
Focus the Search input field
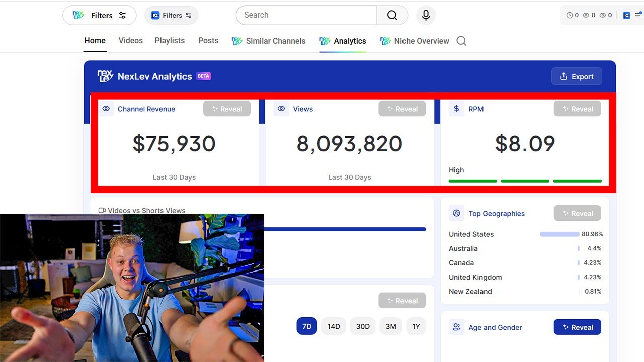pyautogui.click(x=306, y=15)
